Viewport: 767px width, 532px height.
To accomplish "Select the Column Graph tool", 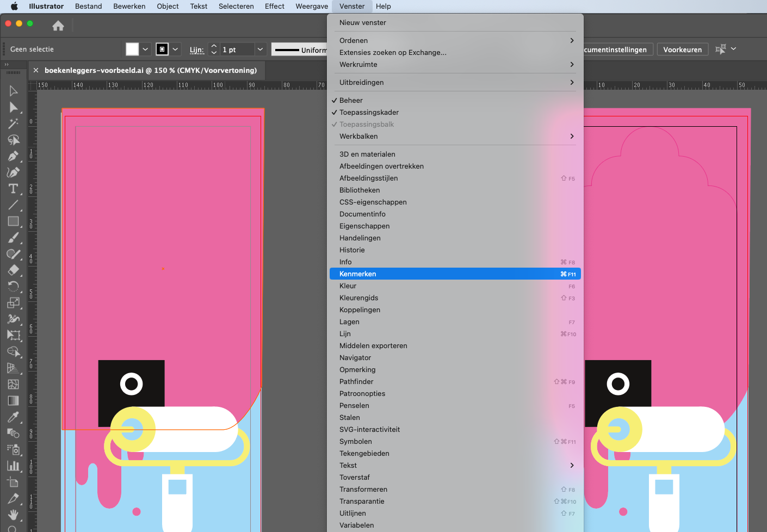I will coord(13,466).
